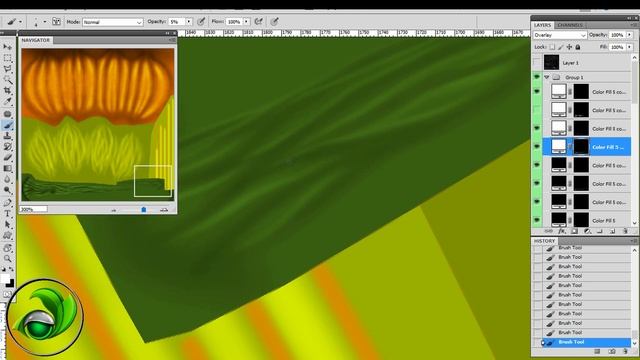
Task: Open the Overlay blend mode dropdown
Action: click(x=560, y=36)
